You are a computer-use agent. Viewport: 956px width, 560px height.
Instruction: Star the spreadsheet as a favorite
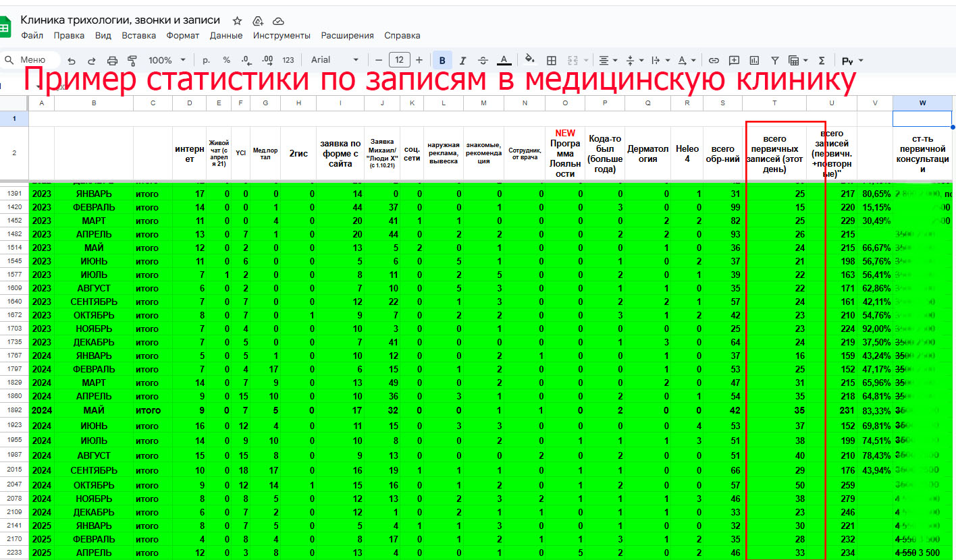pyautogui.click(x=236, y=21)
